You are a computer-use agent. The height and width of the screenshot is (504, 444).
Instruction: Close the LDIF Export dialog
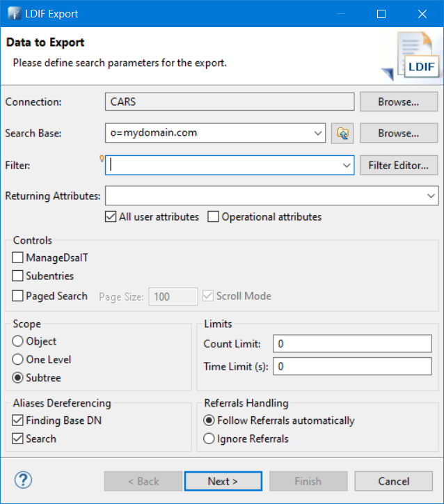422,14
